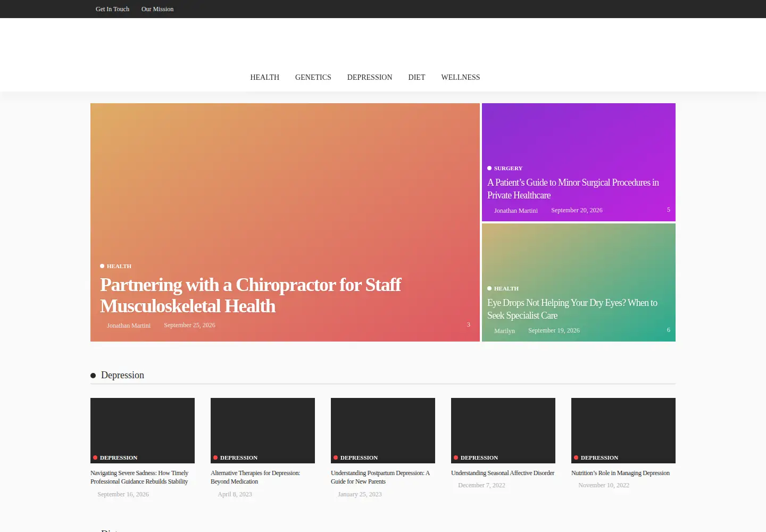Open thumbnail for Alternative Therapies post
Image resolution: width=766 pixels, height=532 pixels.
[263, 430]
